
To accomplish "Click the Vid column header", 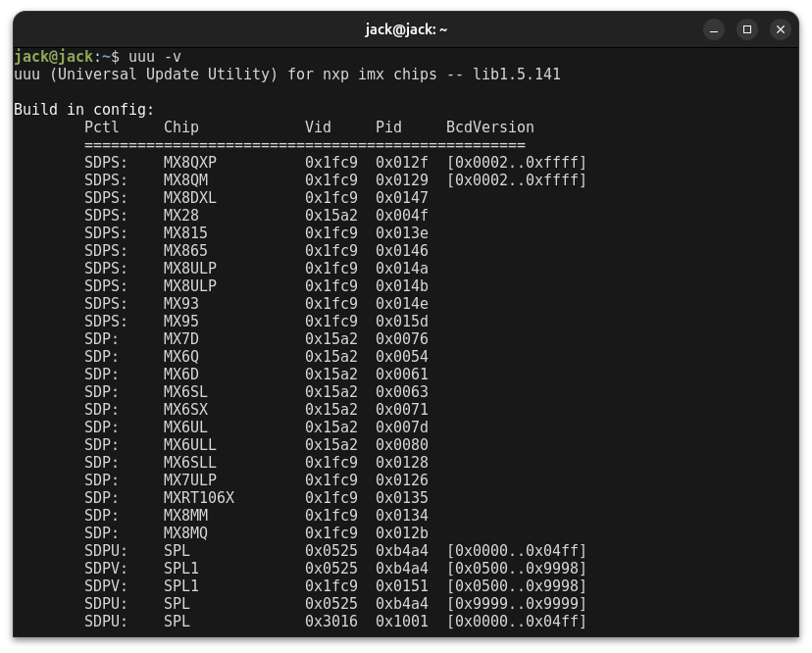I will 318,127.
